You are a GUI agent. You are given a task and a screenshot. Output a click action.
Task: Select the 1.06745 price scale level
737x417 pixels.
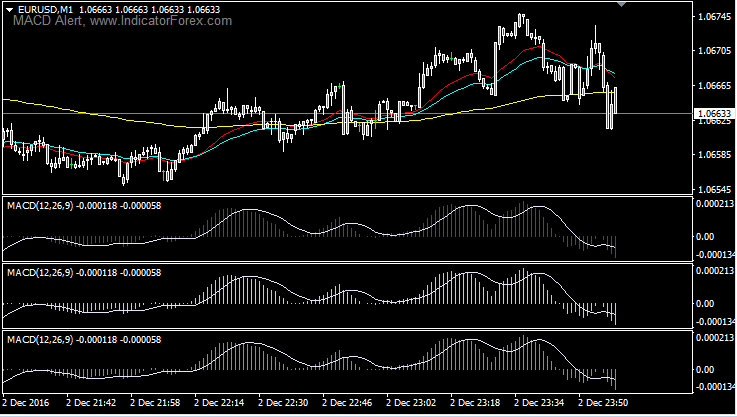[x=715, y=17]
